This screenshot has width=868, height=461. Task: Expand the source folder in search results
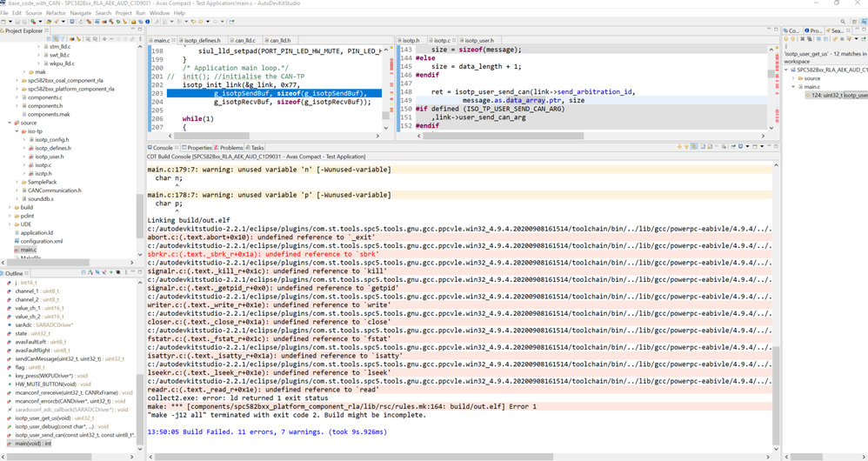[x=794, y=78]
